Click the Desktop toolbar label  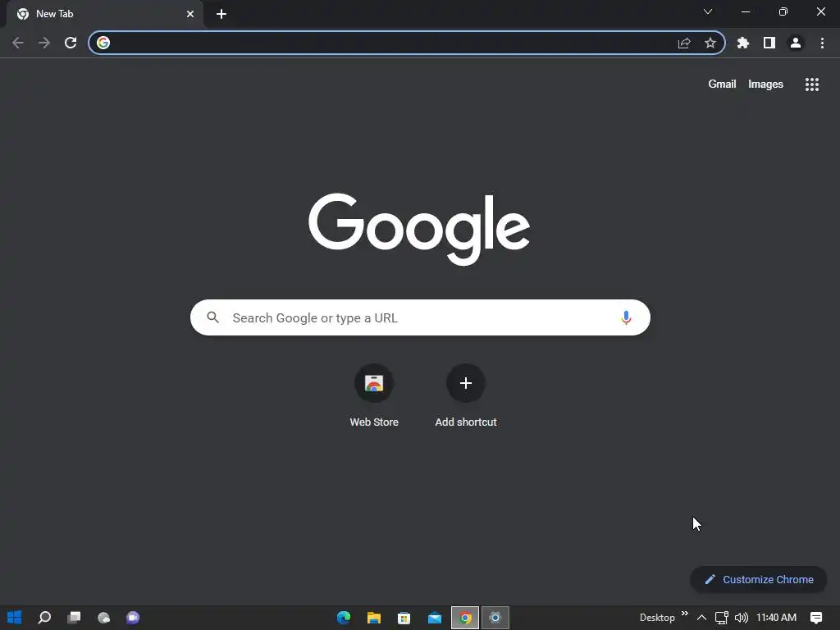point(657,618)
